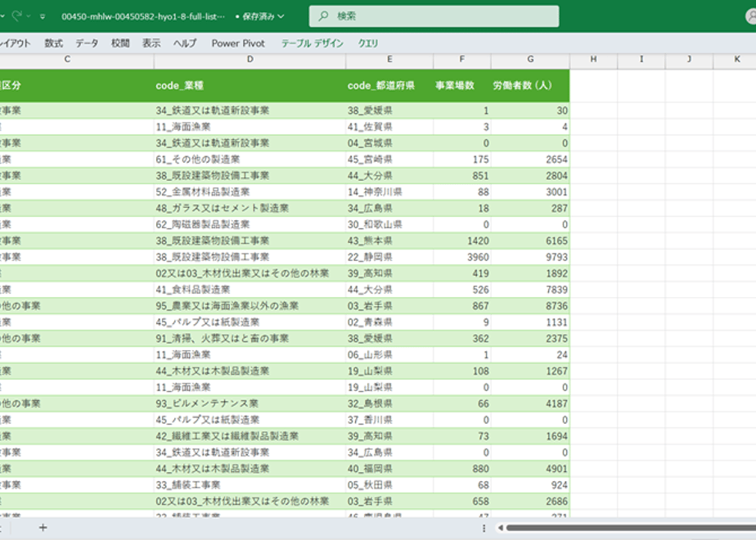Image resolution: width=756 pixels, height=540 pixels.
Task: Select the cell 61_その他の製造業
Action: click(x=250, y=160)
